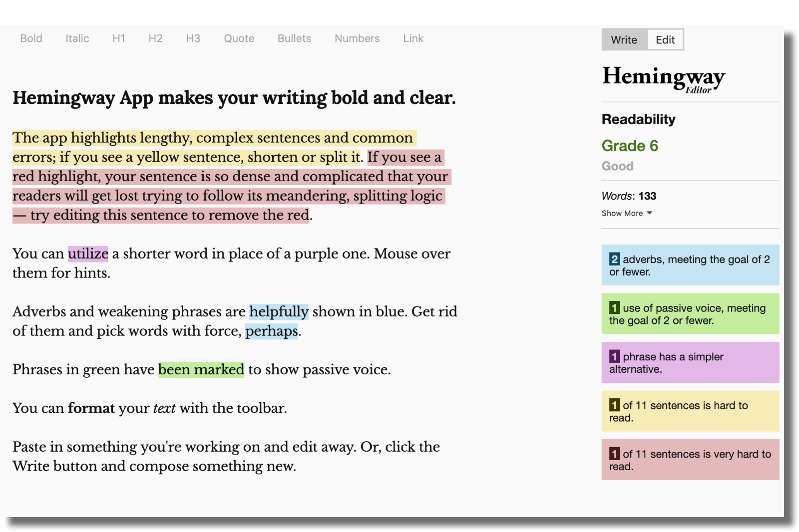Click the Words: 133 count
This screenshot has width=799, height=532.
point(629,196)
